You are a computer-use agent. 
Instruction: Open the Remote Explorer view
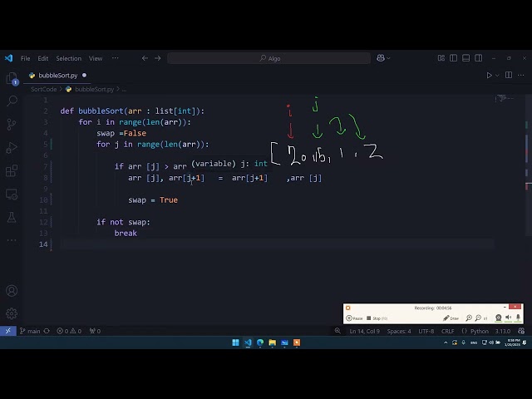click(x=12, y=195)
